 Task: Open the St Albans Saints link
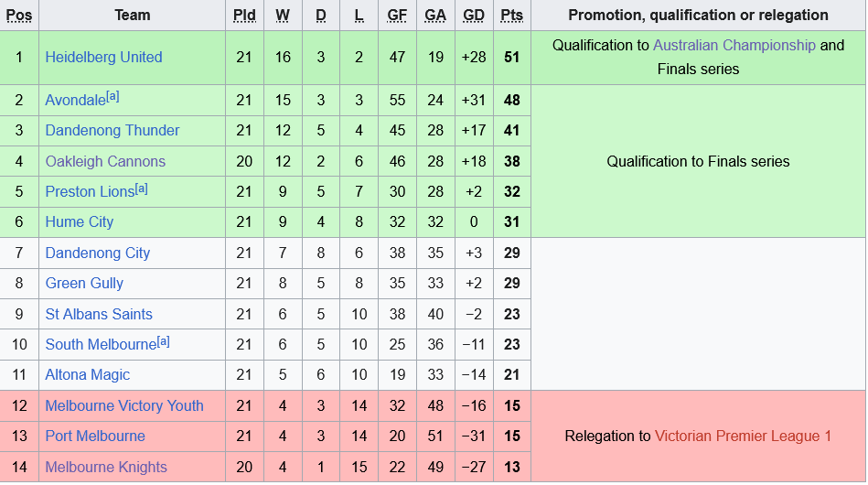99,315
